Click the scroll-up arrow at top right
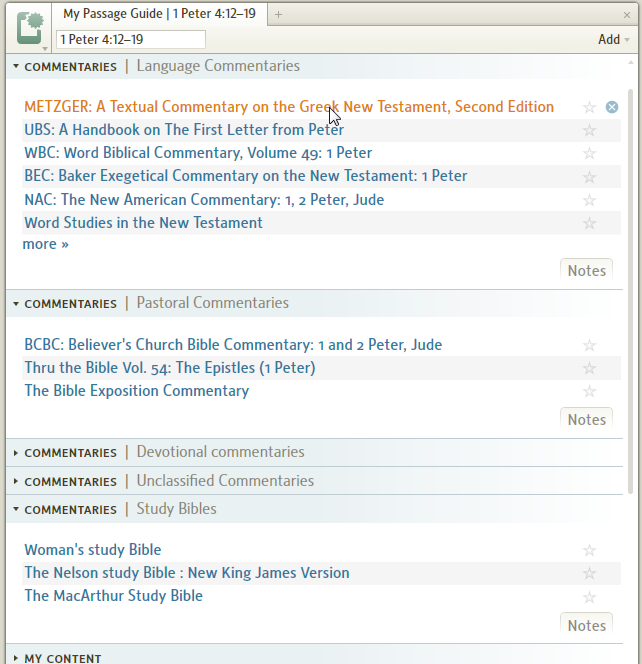Screen dimensions: 642x664 (x=631, y=63)
